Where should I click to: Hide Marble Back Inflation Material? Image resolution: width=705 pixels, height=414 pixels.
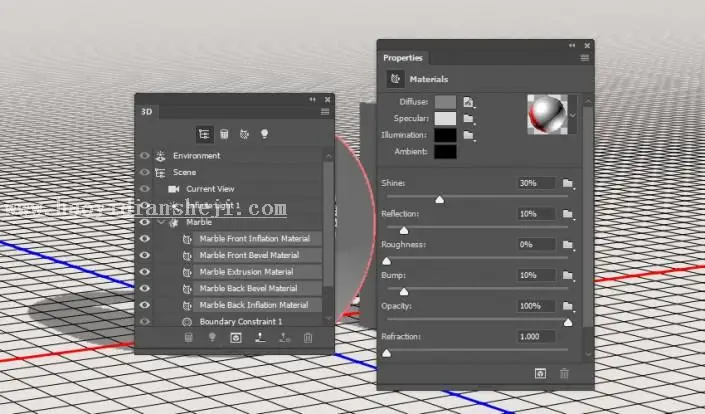point(144,305)
